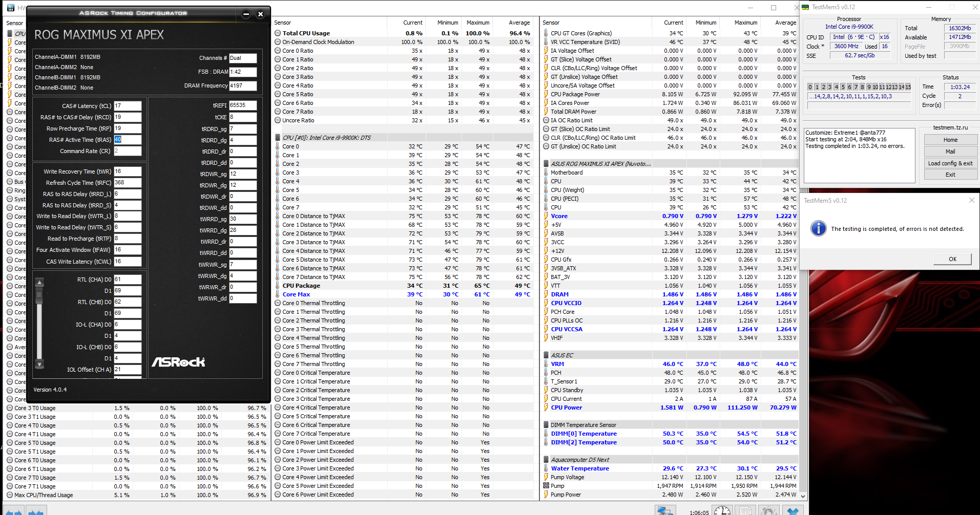
Task: Click thermometer icon beside Water Temperature
Action: 546,468
